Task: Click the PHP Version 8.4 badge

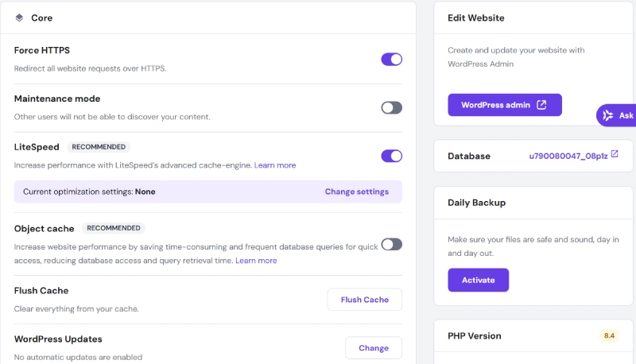Action: click(609, 335)
